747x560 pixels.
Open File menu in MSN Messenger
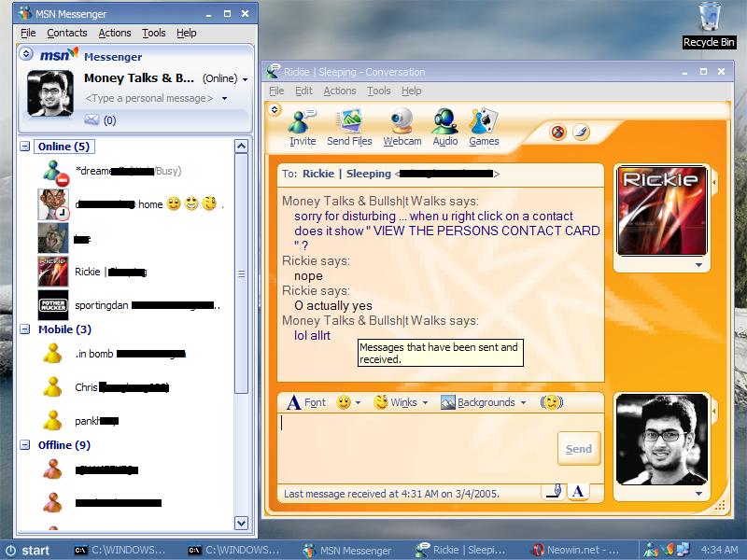[x=28, y=33]
